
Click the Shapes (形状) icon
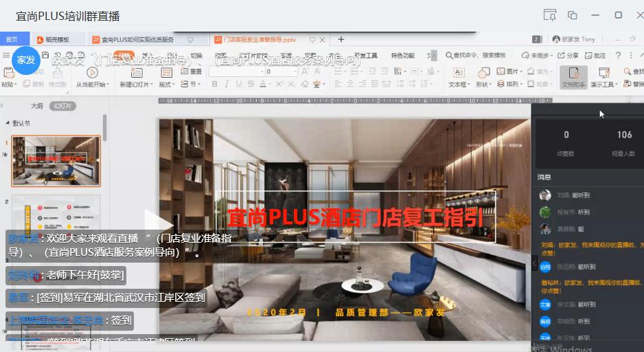[x=484, y=73]
